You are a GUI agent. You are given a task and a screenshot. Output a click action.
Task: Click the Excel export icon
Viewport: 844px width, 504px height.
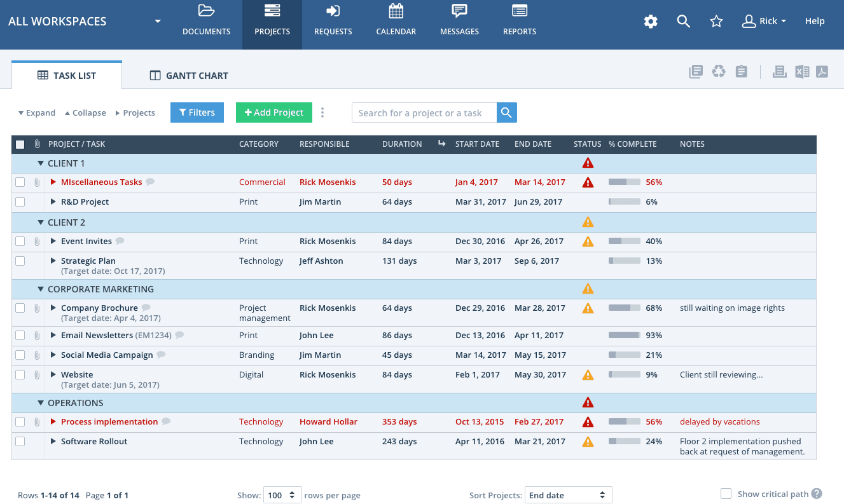coord(802,72)
